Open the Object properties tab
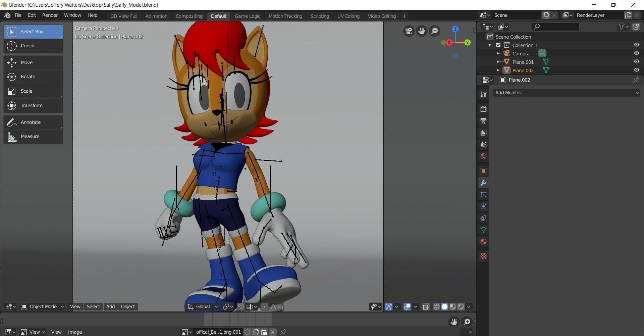Screen dimensions: 644x336 (x=483, y=171)
